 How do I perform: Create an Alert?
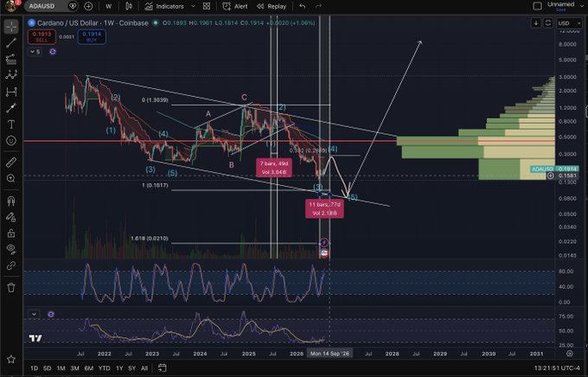[x=235, y=6]
